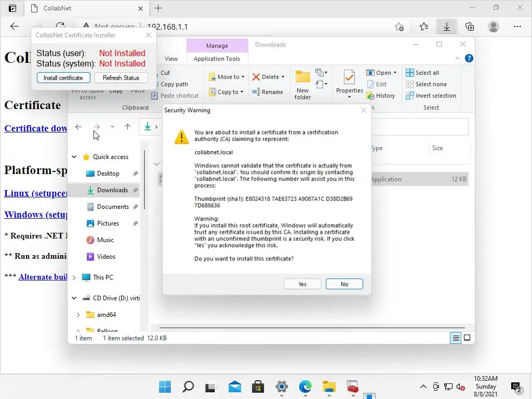532x399 pixels.
Task: Switch to details view icon
Action: pyautogui.click(x=456, y=338)
